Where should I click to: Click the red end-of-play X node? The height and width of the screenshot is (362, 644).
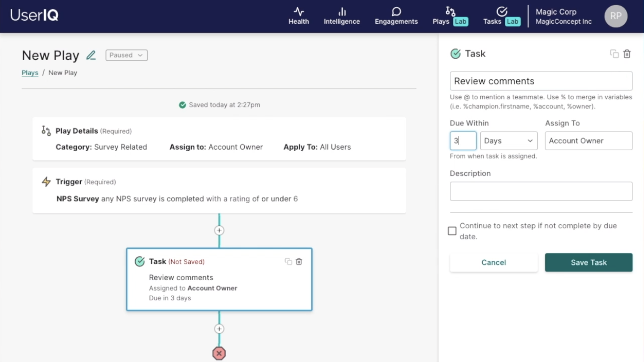point(219,353)
